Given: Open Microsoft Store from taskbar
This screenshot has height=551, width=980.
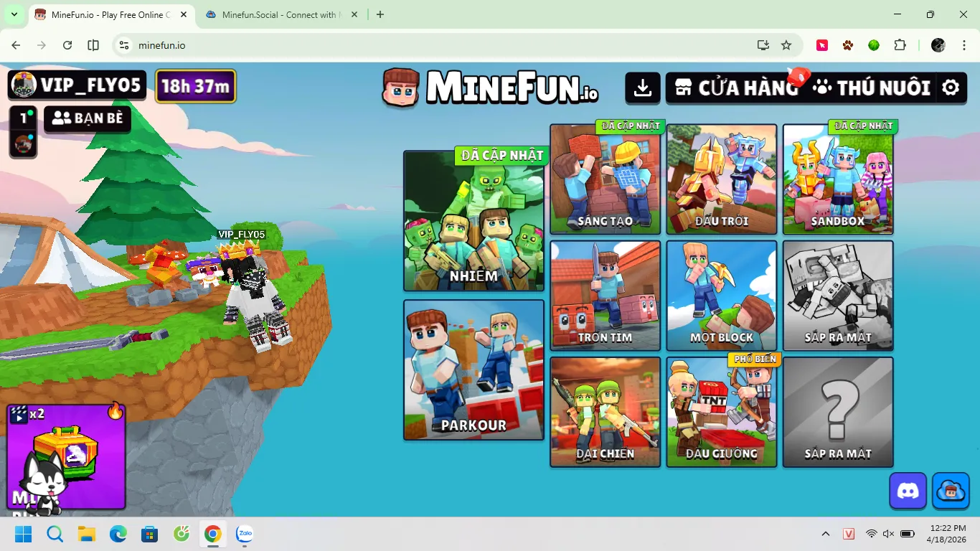Looking at the screenshot, I should [149, 534].
